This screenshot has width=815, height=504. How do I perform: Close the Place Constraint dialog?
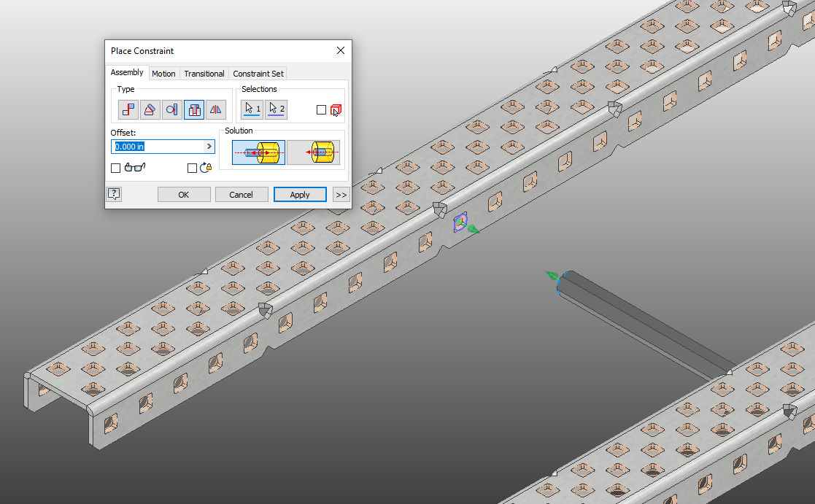pyautogui.click(x=341, y=50)
